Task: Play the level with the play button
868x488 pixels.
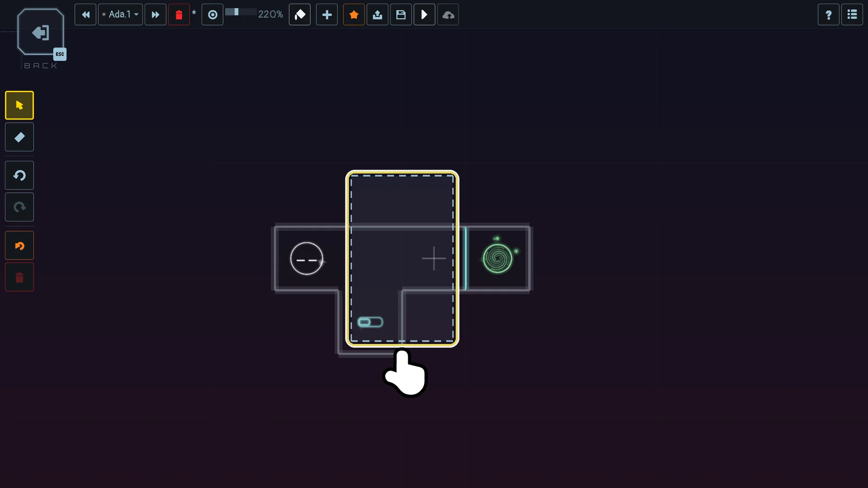Action: pyautogui.click(x=425, y=14)
